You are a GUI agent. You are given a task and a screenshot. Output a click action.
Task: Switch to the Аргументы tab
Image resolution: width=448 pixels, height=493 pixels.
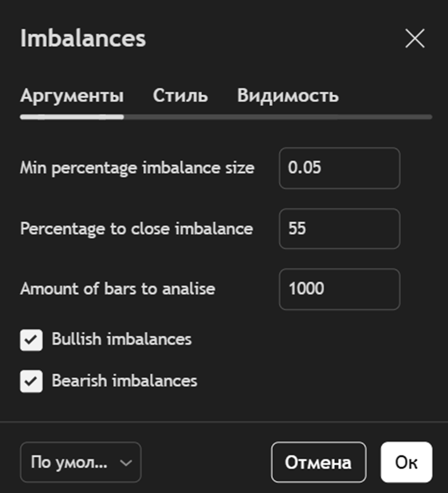pos(72,96)
